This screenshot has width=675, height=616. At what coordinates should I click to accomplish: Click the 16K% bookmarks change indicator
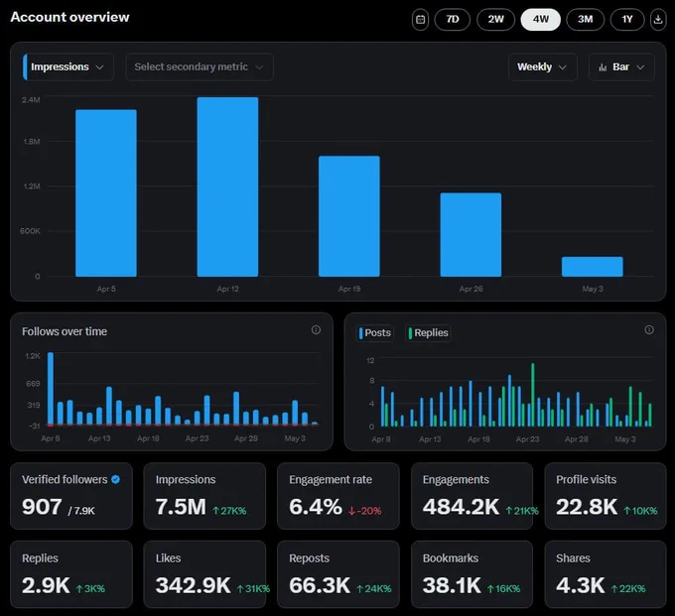tap(503, 589)
